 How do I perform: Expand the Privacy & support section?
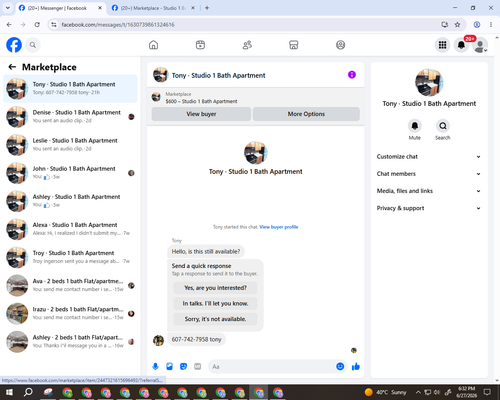[429, 208]
